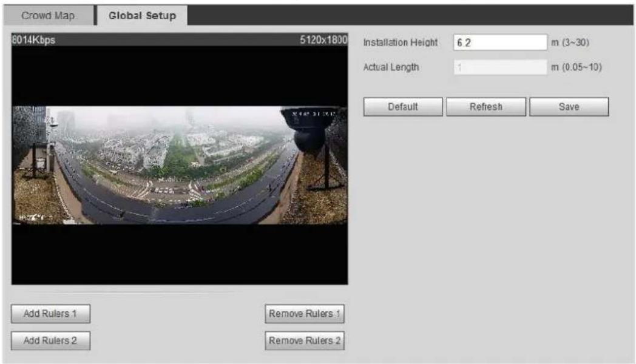
Task: Save the global setup settings
Action: 569,107
